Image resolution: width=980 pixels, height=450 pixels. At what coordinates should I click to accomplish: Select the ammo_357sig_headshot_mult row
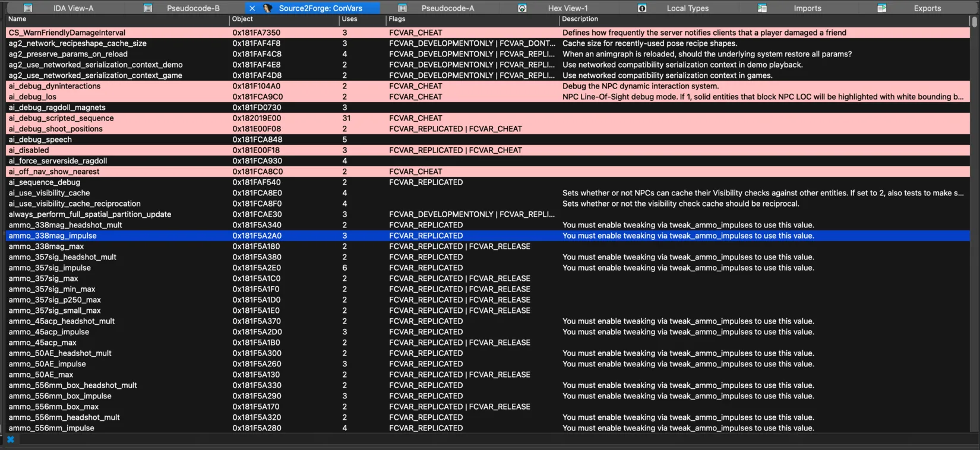click(x=488, y=257)
